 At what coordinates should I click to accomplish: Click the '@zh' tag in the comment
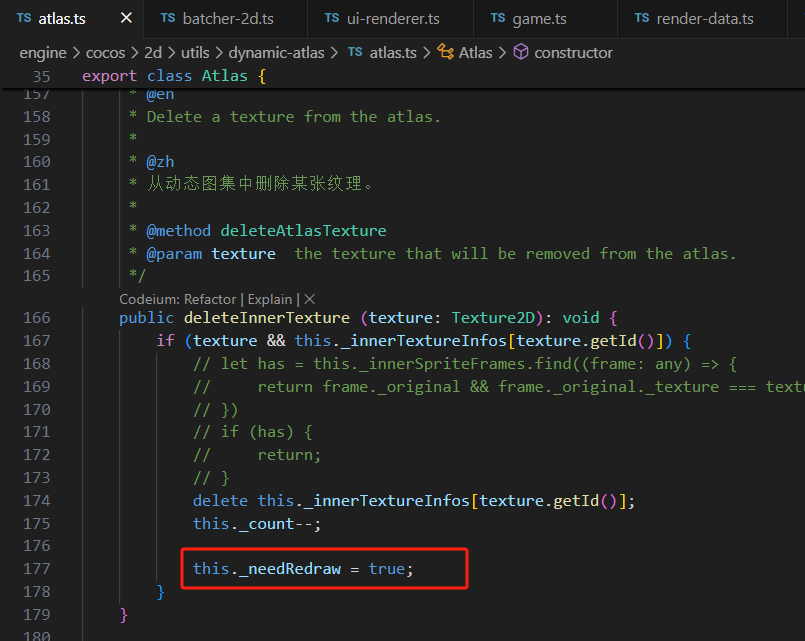(x=160, y=162)
